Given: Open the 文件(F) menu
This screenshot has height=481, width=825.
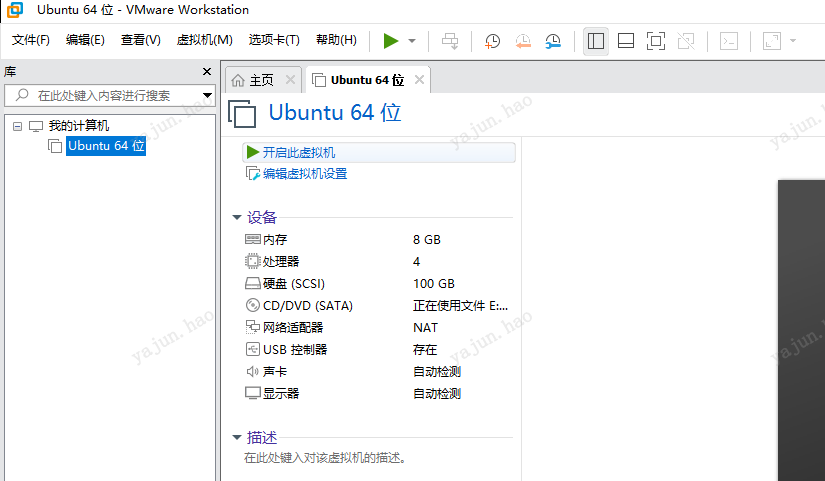Looking at the screenshot, I should click(x=31, y=40).
